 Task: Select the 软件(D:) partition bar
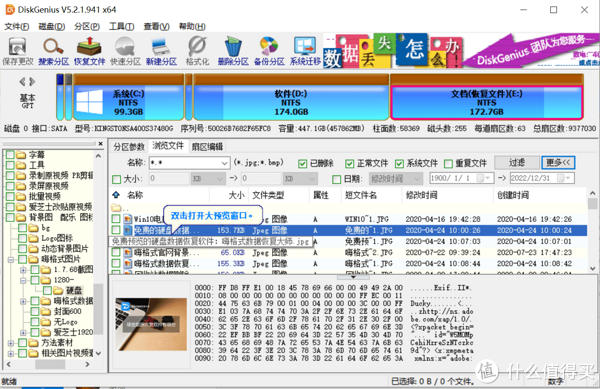point(291,102)
